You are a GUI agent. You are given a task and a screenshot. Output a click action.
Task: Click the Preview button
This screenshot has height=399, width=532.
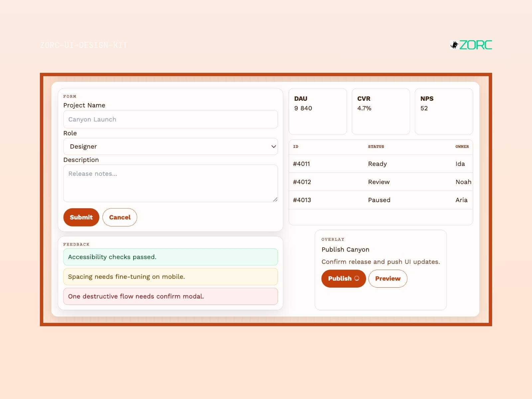click(x=388, y=279)
